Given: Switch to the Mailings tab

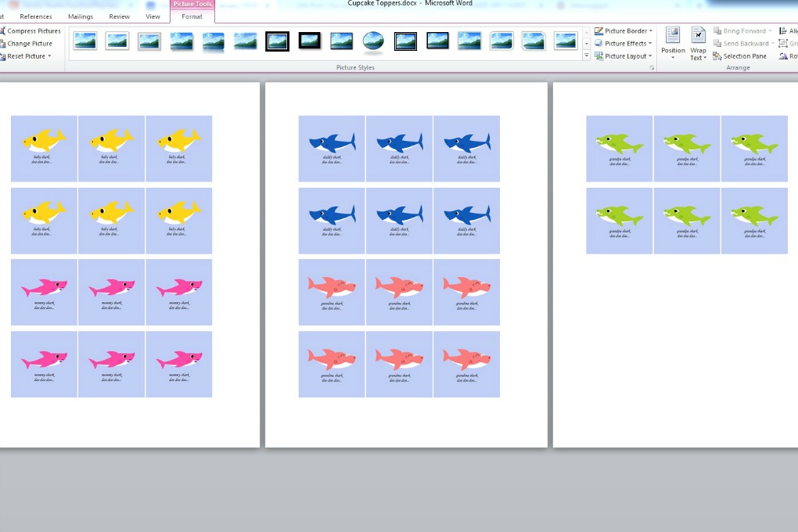Looking at the screenshot, I should pyautogui.click(x=81, y=16).
